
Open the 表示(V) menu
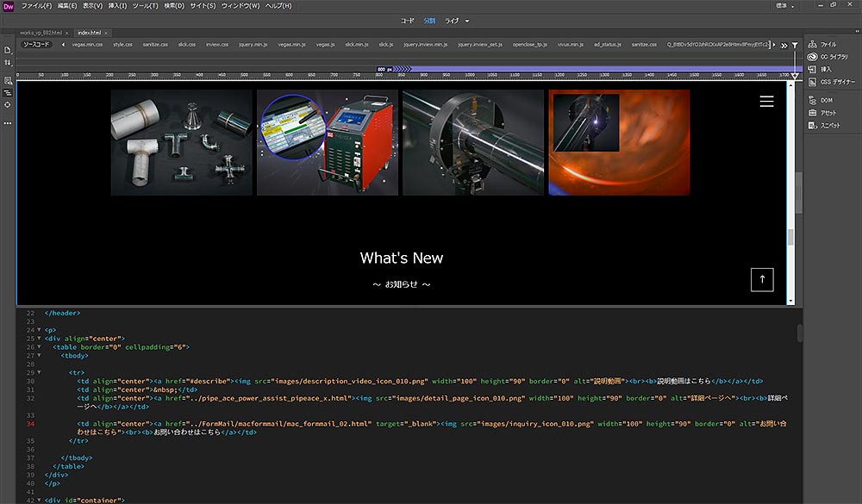point(92,5)
